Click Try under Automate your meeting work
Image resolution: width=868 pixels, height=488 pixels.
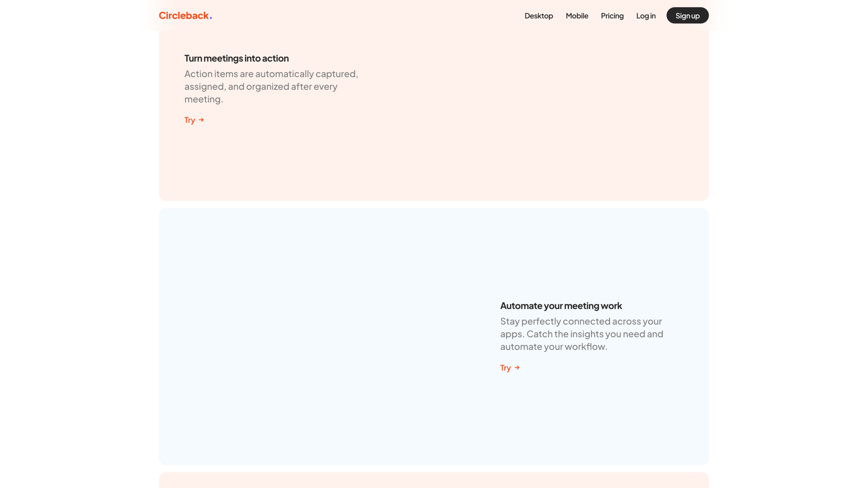point(510,368)
